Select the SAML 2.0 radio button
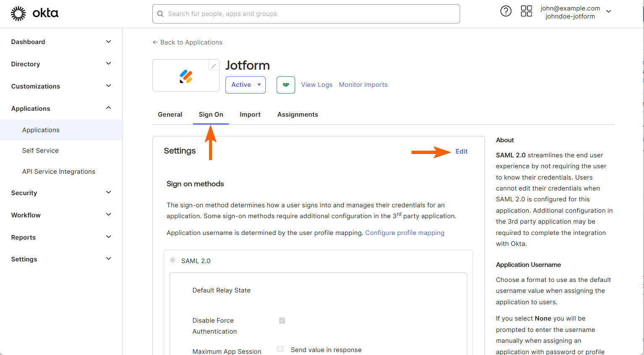 click(173, 260)
